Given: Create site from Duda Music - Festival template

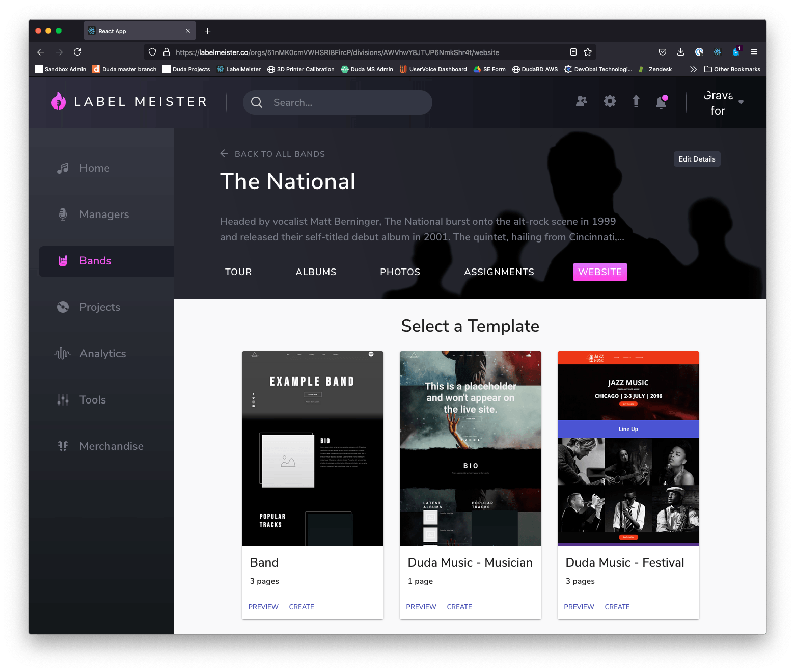Looking at the screenshot, I should [617, 607].
